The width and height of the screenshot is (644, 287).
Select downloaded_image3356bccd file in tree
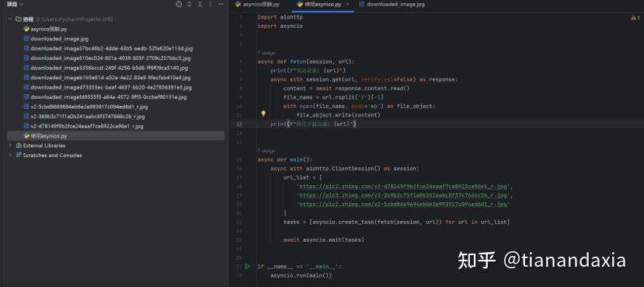[x=110, y=68]
